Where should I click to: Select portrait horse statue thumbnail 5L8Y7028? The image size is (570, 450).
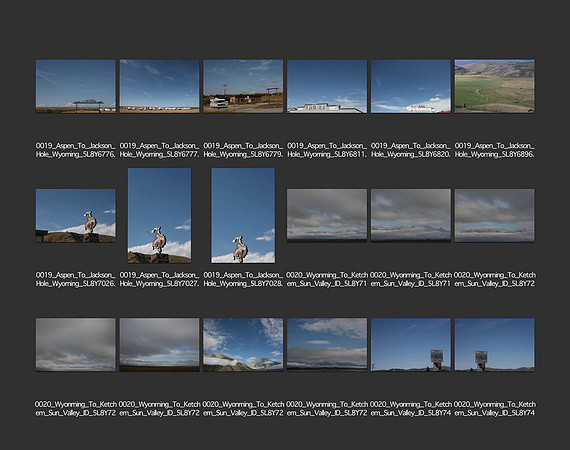243,216
